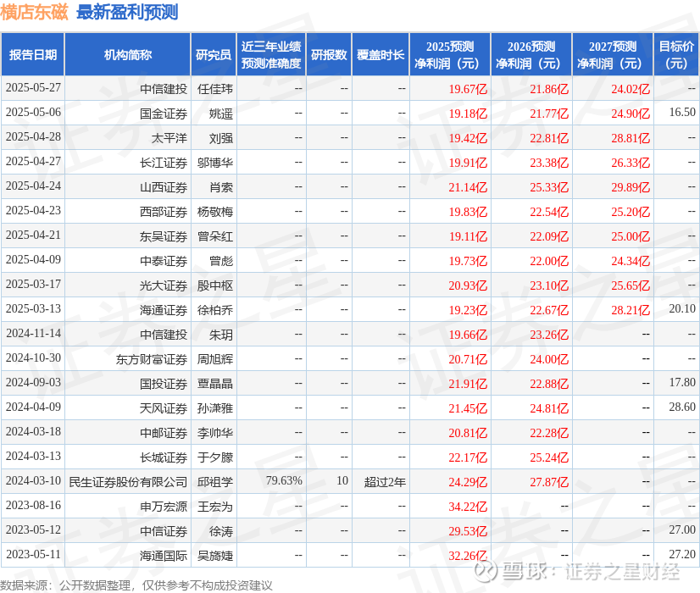The height and width of the screenshot is (593, 700).
Task: Click the 27.87亿 forecast value
Action: coord(549,481)
